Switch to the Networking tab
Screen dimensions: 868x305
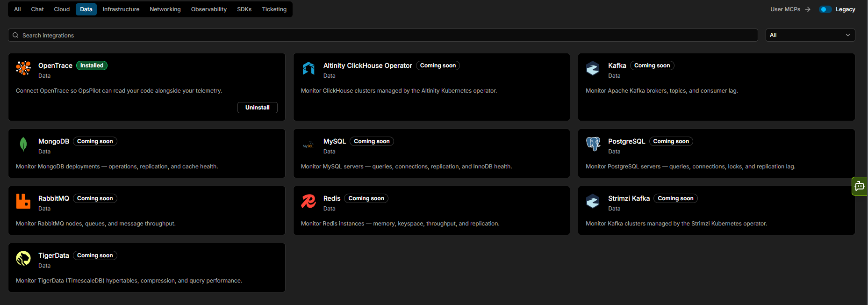pyautogui.click(x=165, y=9)
